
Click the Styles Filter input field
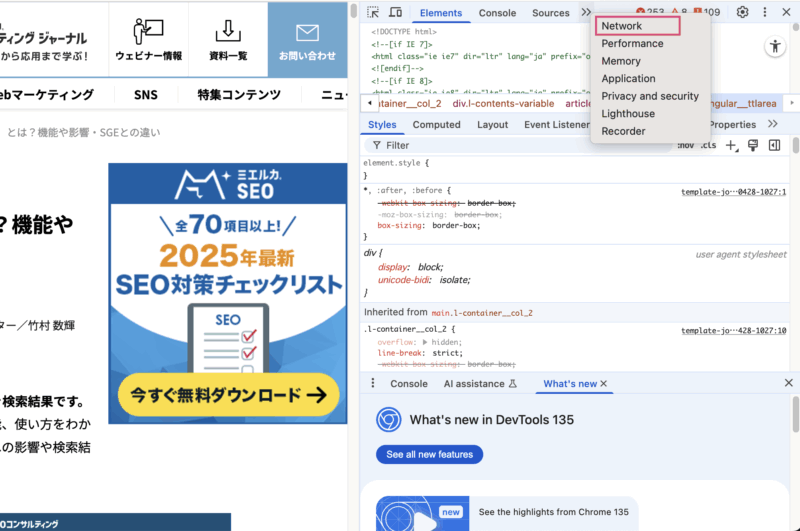tap(518, 145)
